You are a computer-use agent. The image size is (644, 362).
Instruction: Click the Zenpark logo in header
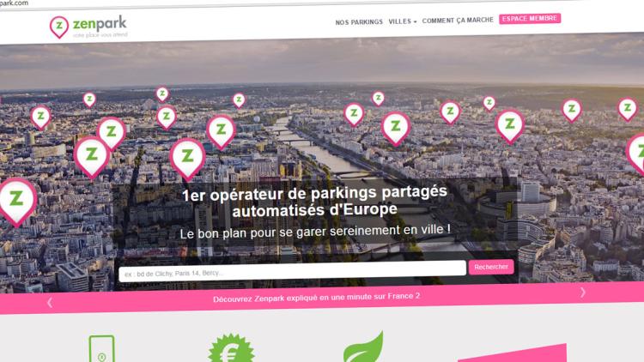pos(88,27)
